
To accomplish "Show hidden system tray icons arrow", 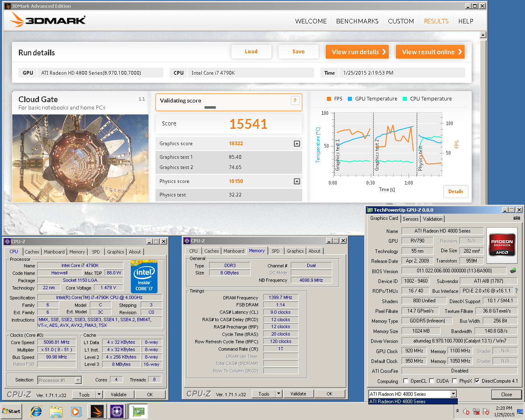I will [457, 411].
